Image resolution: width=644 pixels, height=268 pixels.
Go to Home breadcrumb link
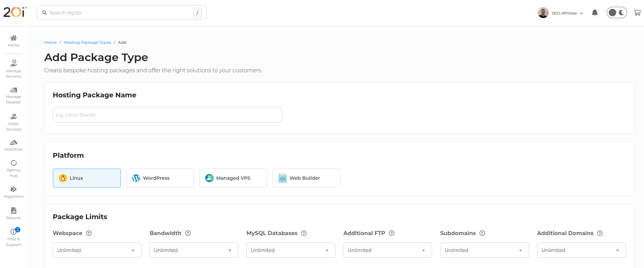[51, 42]
